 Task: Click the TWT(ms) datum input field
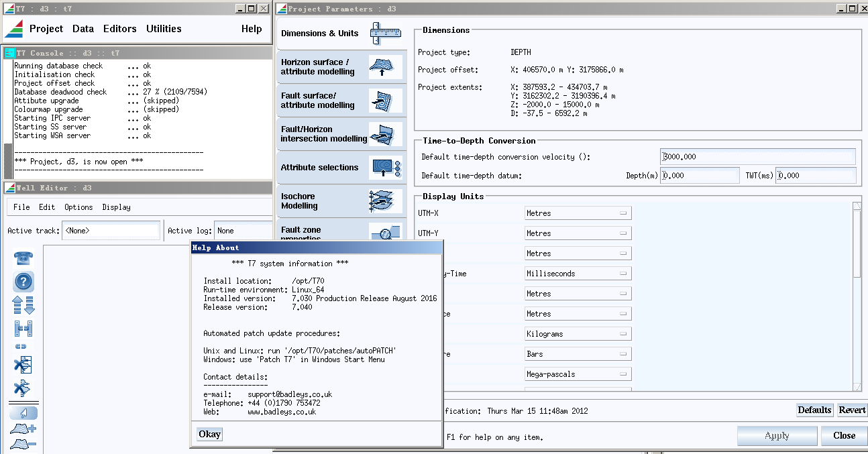816,176
